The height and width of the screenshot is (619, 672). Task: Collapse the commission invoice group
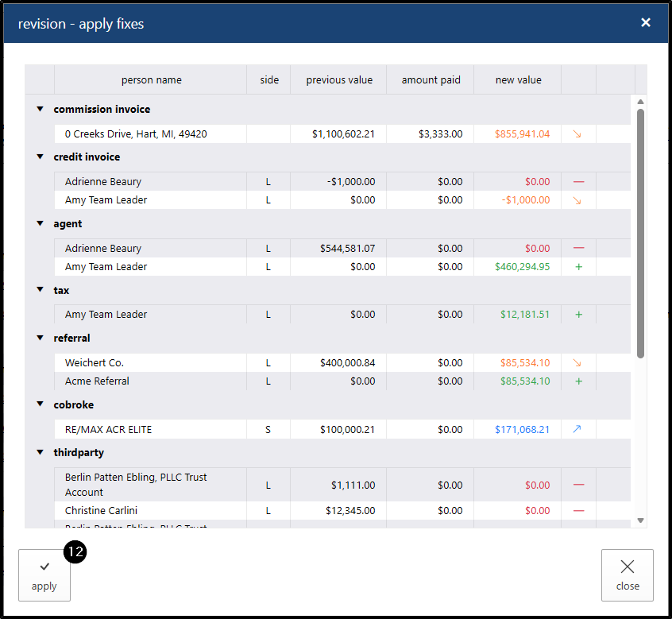40,110
